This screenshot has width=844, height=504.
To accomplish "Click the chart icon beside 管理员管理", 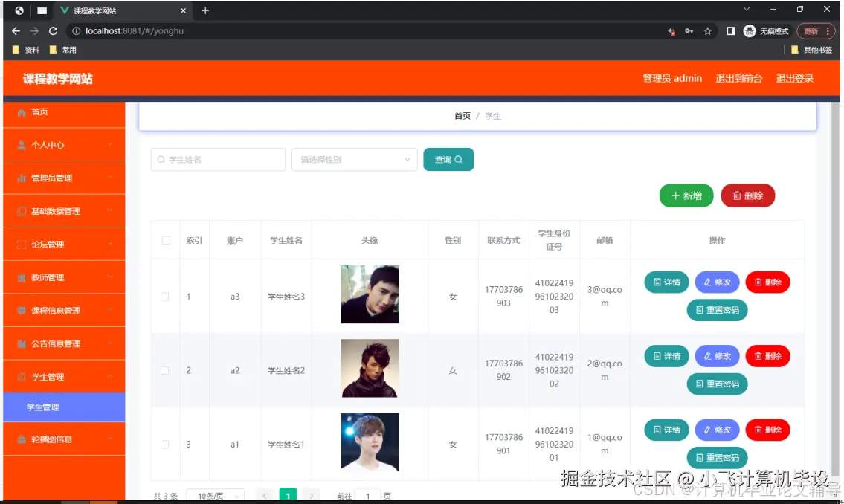I will click(x=22, y=178).
